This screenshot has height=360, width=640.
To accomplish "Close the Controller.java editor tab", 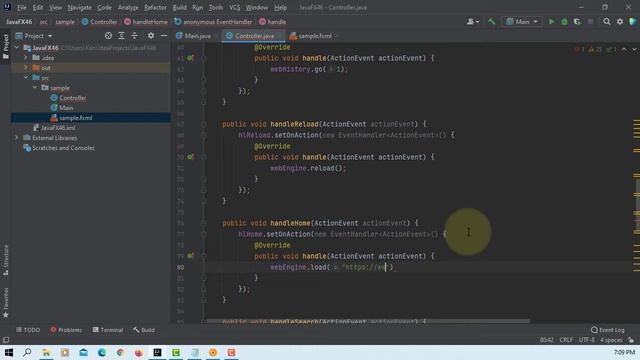I will pyautogui.click(x=280, y=36).
